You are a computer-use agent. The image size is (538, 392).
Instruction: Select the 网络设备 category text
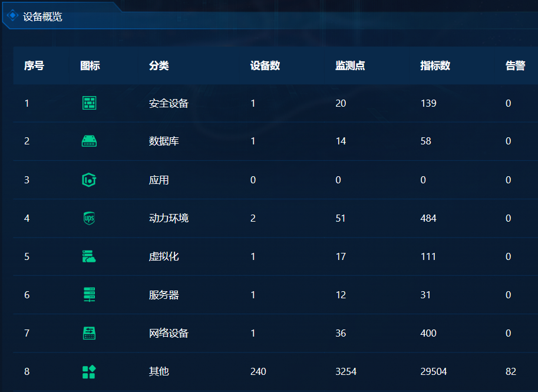(169, 333)
